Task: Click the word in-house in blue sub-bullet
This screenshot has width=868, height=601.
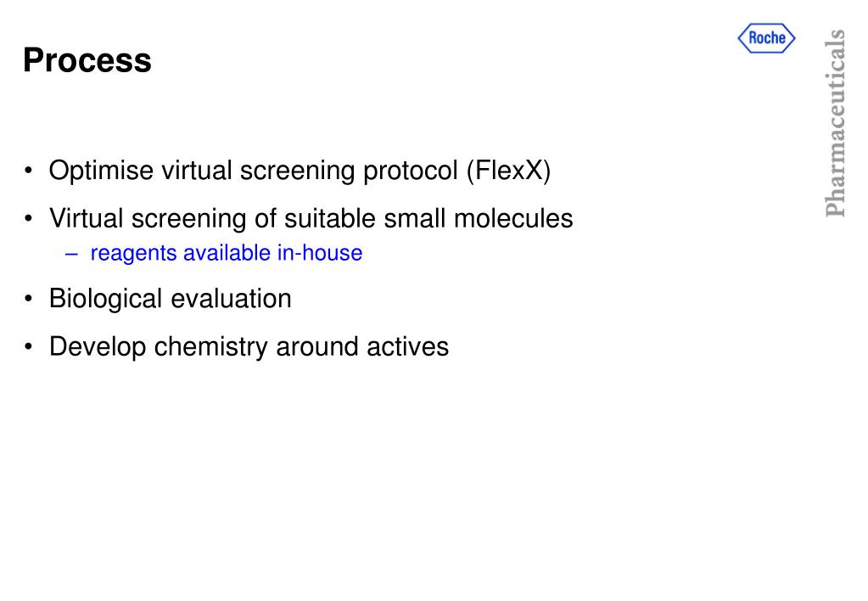Action: [319, 253]
